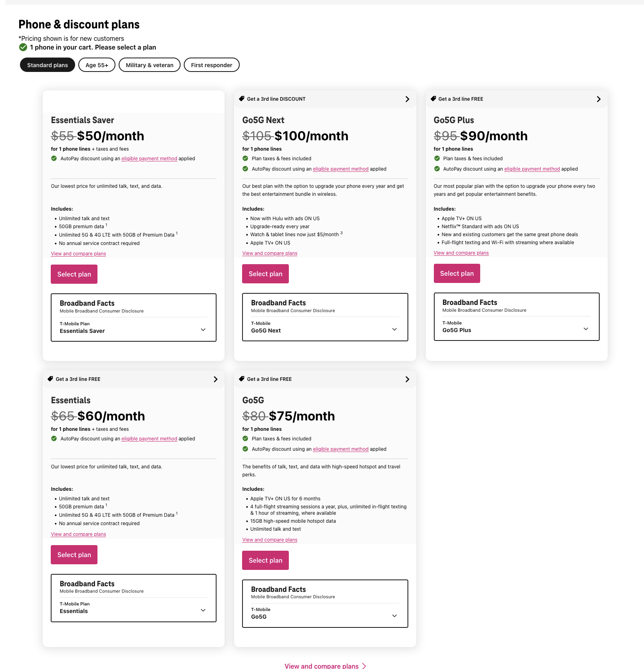Expand Broadband Facts for Essentials Saver
Viewport: 644px width, 669px height.
[203, 330]
